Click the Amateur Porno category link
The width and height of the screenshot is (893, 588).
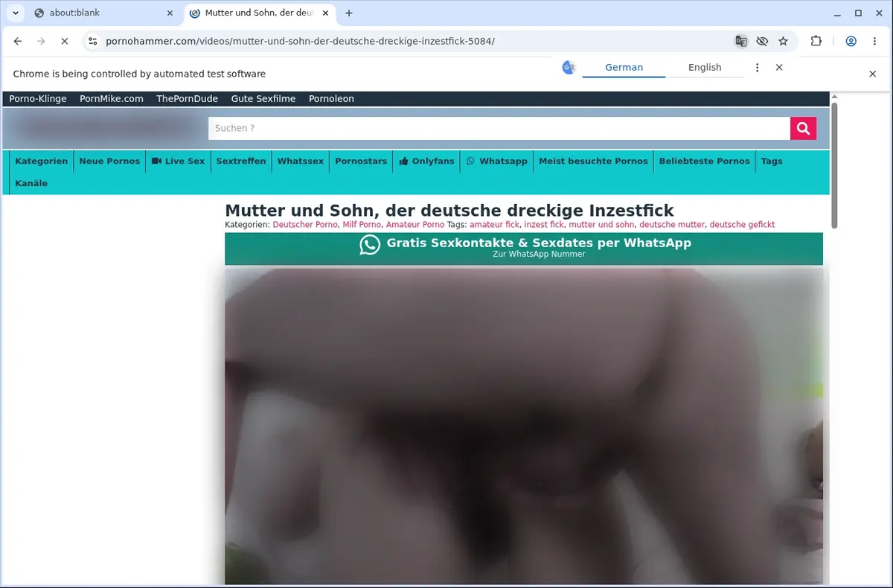point(415,225)
